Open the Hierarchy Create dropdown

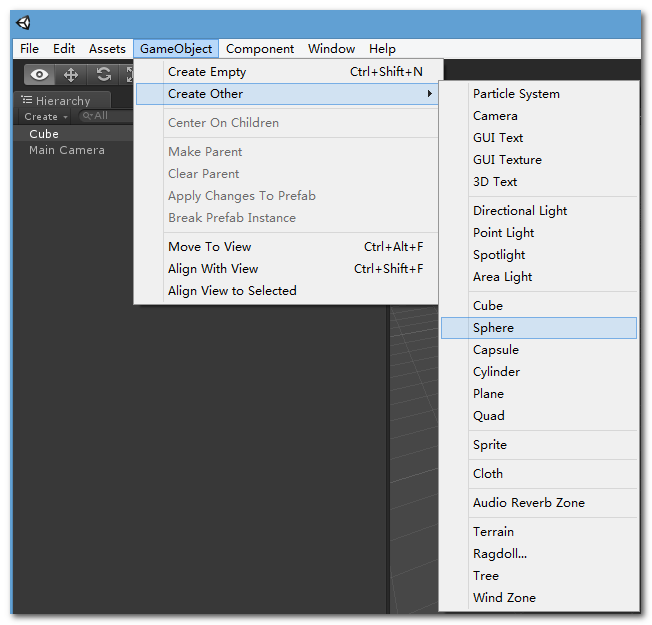tap(46, 116)
